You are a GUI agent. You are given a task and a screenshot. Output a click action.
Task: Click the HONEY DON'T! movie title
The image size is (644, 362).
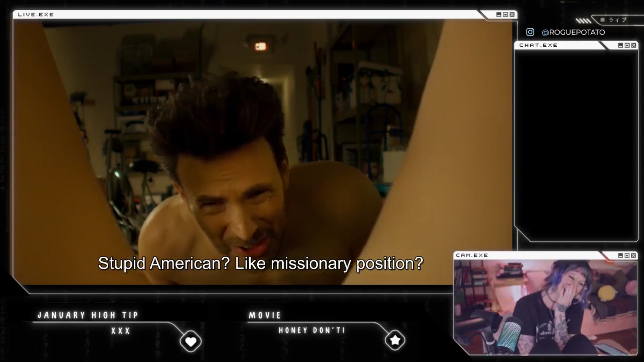coord(312,330)
